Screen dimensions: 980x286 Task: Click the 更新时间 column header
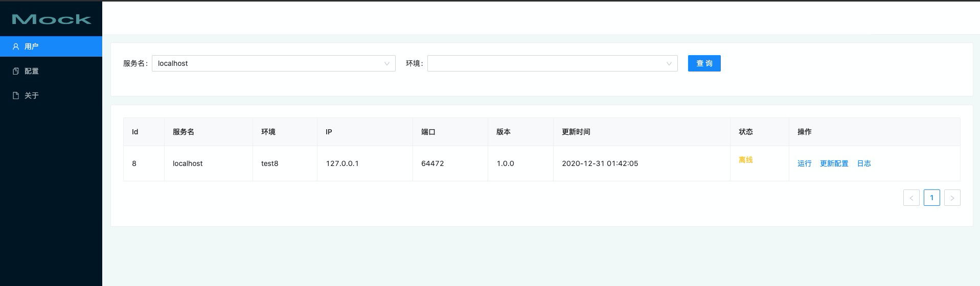pyautogui.click(x=642, y=132)
